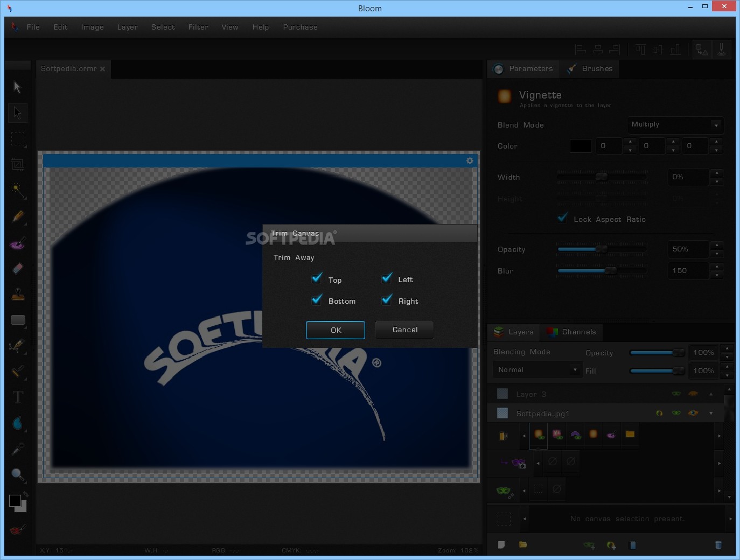Select the Pencil tool

(x=18, y=216)
